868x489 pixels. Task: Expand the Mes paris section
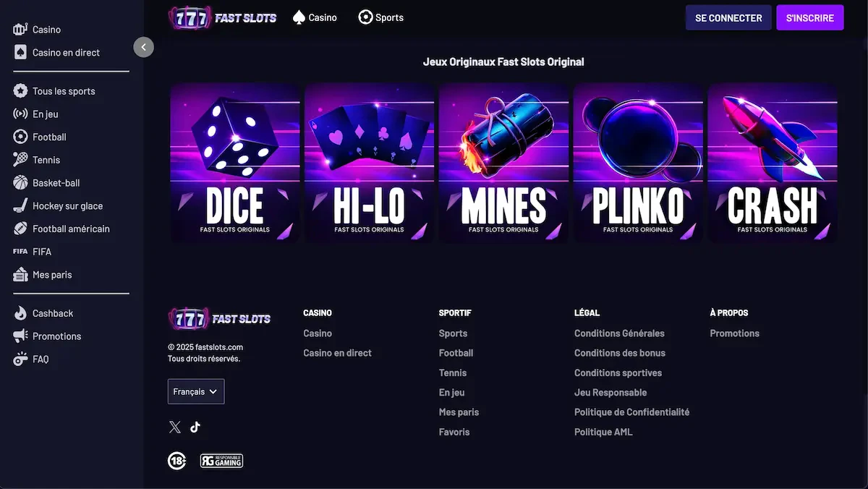click(46, 274)
